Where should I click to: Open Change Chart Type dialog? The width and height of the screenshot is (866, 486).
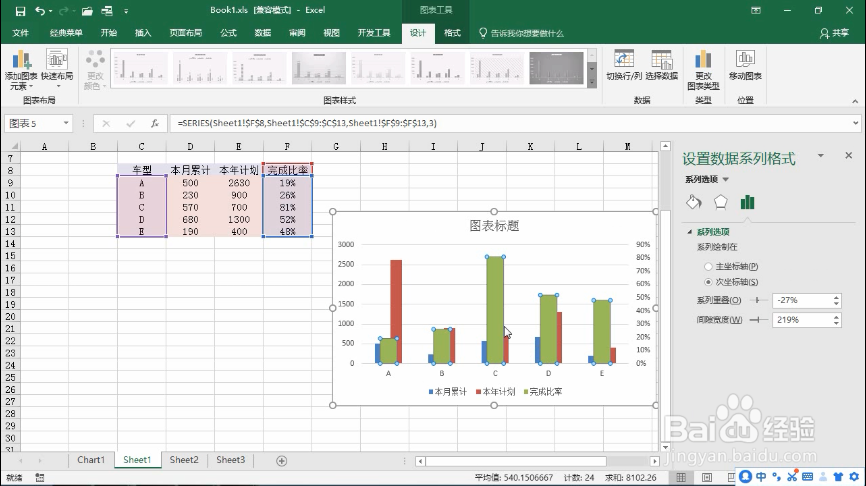[703, 70]
